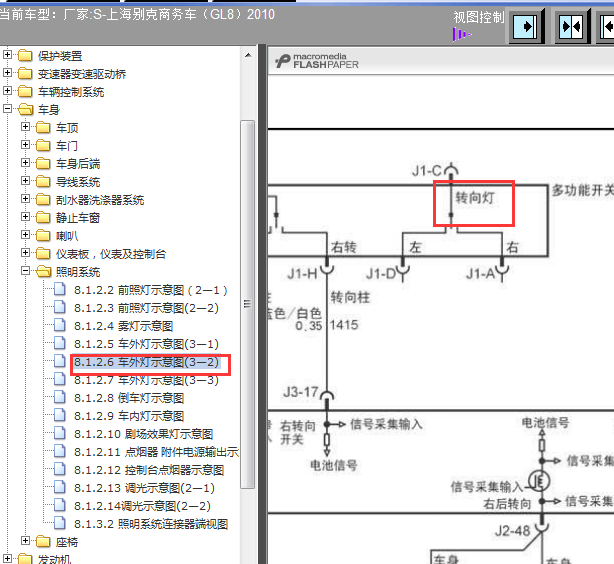
Task: Click the view control collapse-both-panels button
Action: pyautogui.click(x=572, y=26)
